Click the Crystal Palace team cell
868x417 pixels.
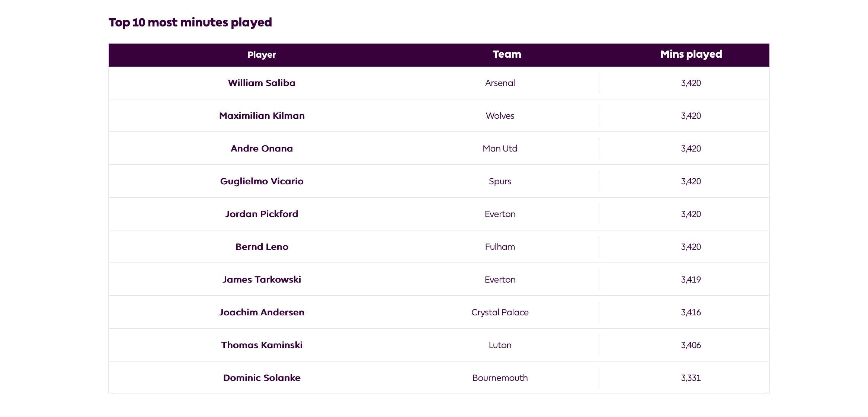[500, 312]
